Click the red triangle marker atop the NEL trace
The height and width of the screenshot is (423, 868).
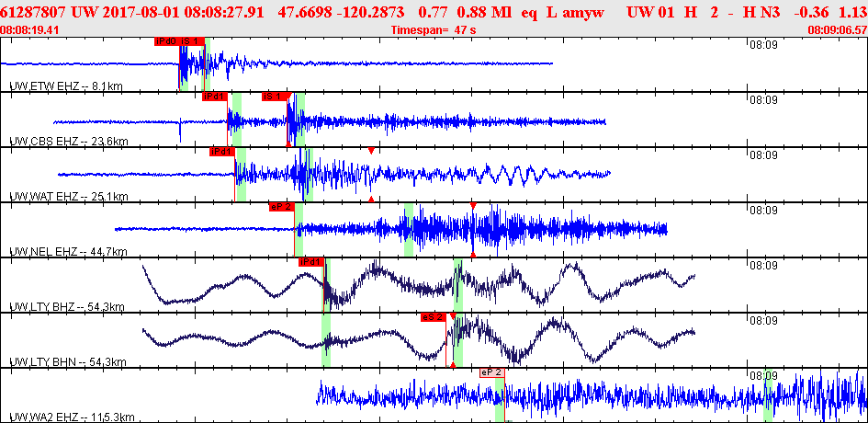473,206
